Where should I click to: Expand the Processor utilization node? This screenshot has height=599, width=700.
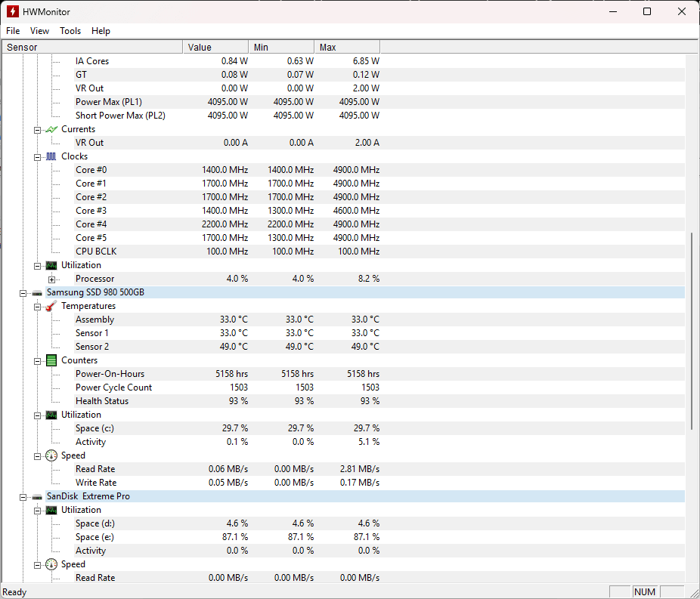pyautogui.click(x=52, y=279)
